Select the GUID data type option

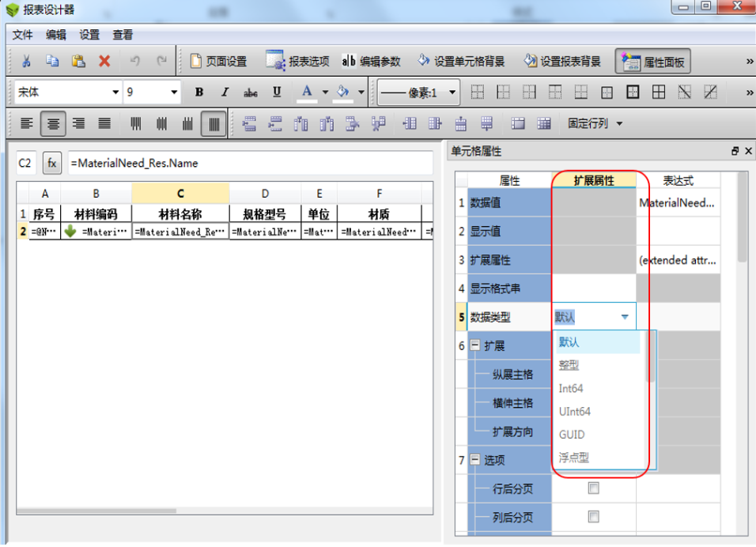click(x=598, y=435)
